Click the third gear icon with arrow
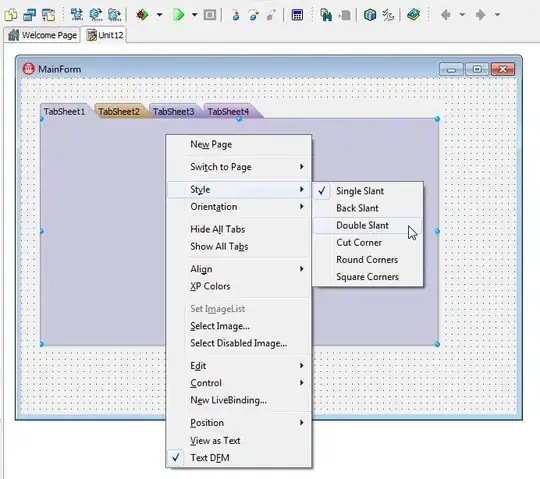 (114, 15)
